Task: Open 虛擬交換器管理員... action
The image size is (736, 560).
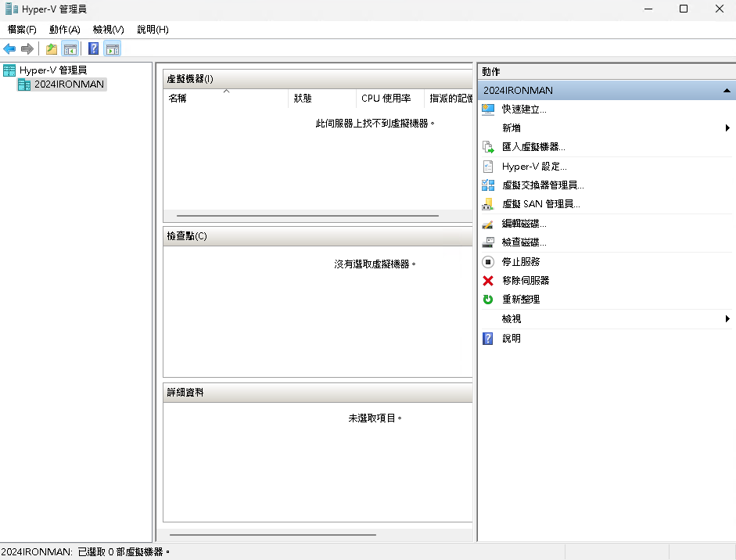Action: 543,185
